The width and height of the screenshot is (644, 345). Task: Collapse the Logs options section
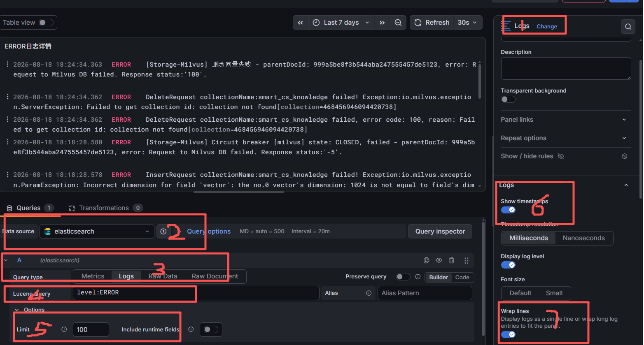point(626,185)
